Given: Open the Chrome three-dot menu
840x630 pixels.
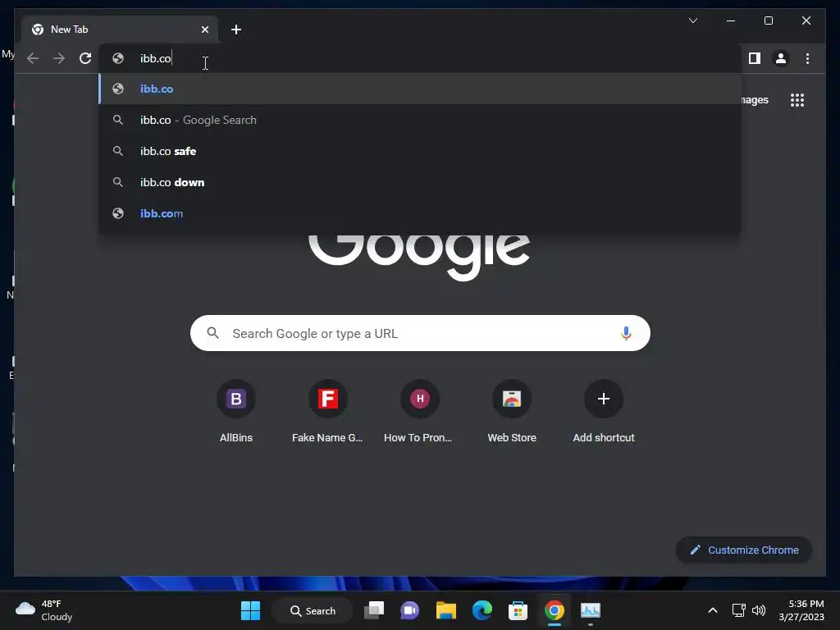Looking at the screenshot, I should coord(807,58).
